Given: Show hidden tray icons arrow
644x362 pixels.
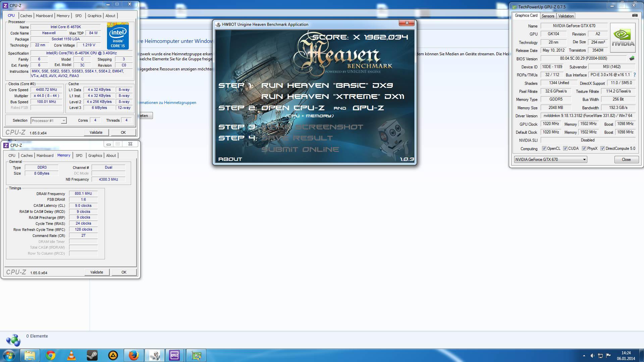Looking at the screenshot, I should (584, 356).
